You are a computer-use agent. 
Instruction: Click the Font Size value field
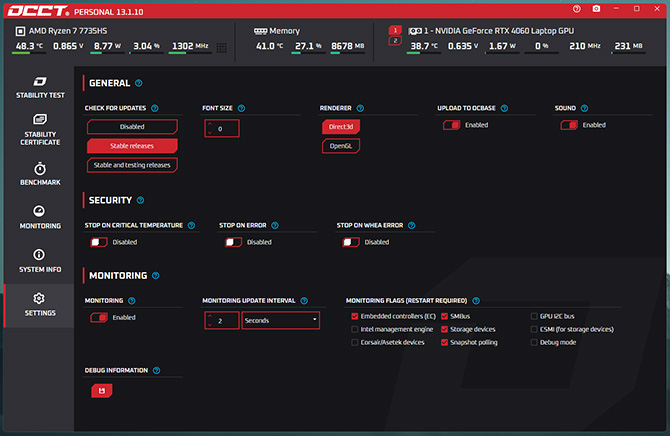click(222, 129)
